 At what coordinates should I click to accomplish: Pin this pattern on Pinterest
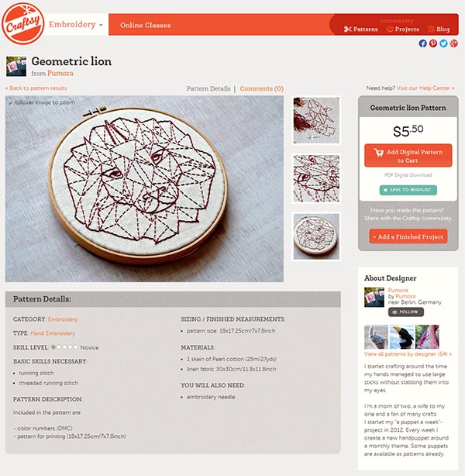pos(433,43)
